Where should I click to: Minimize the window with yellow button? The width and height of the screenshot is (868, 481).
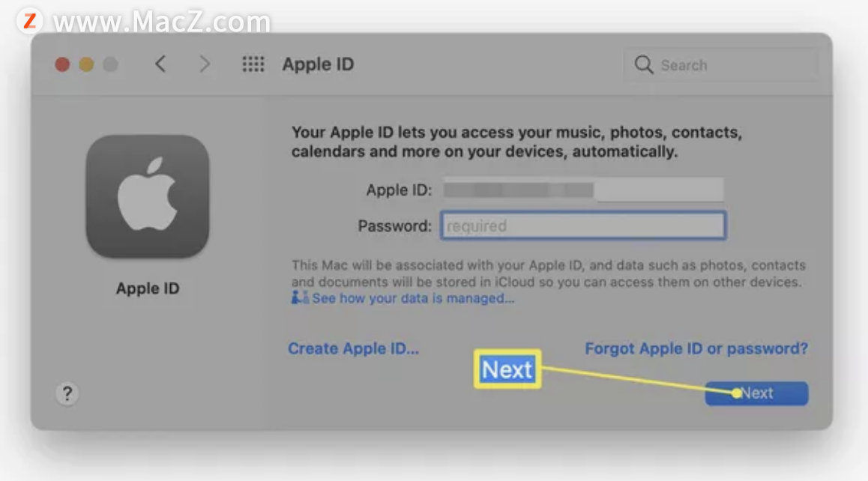[86, 64]
